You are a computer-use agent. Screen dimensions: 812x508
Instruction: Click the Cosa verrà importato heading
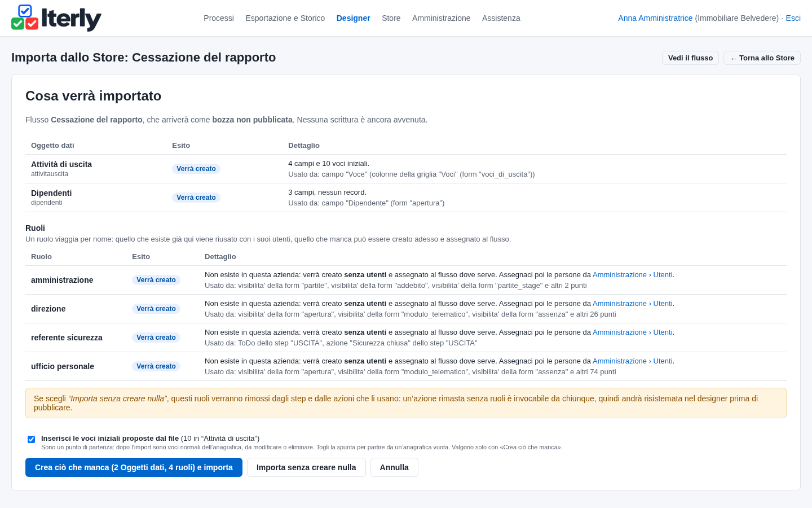(94, 96)
